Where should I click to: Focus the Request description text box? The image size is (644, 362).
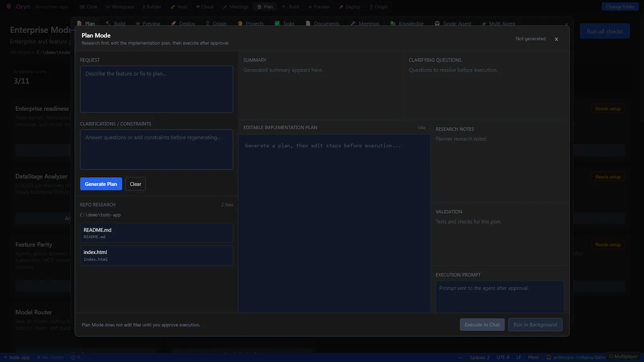click(x=157, y=89)
